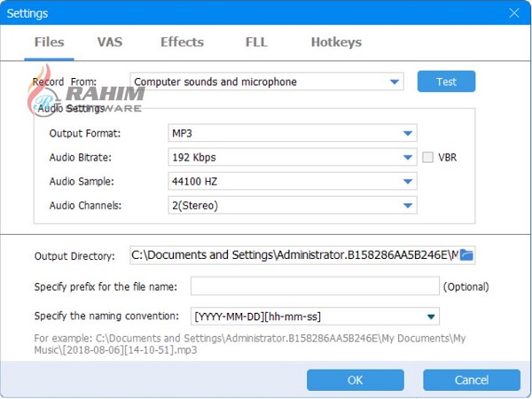This screenshot has width=532, height=399.
Task: Open the Audio Bitrate 192 Kbps dropdown
Action: coord(293,157)
